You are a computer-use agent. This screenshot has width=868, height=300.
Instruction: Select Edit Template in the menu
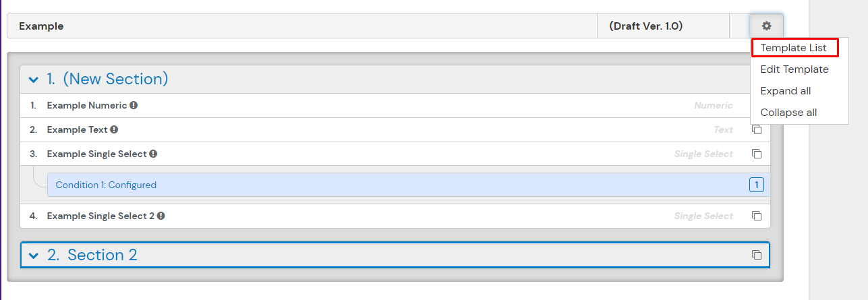click(x=794, y=69)
